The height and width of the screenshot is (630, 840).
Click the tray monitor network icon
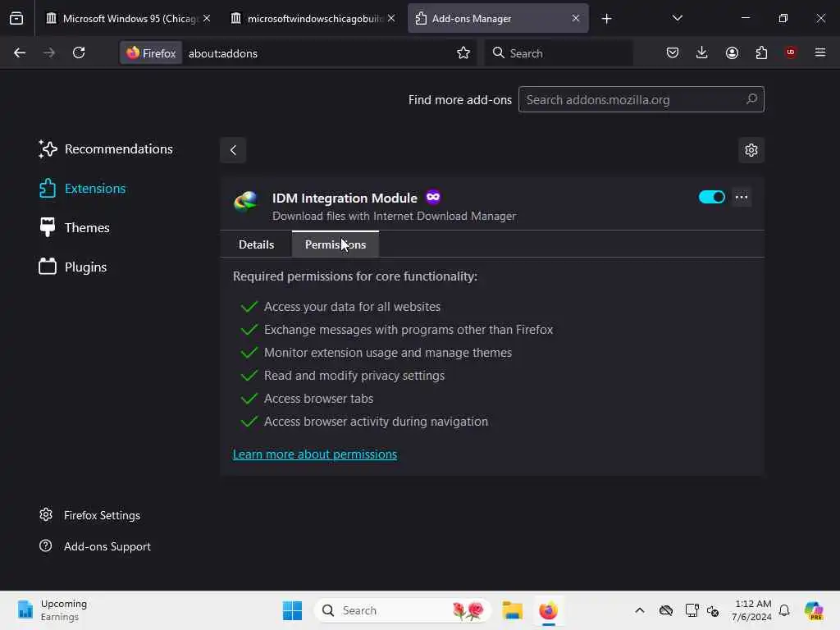pos(692,610)
